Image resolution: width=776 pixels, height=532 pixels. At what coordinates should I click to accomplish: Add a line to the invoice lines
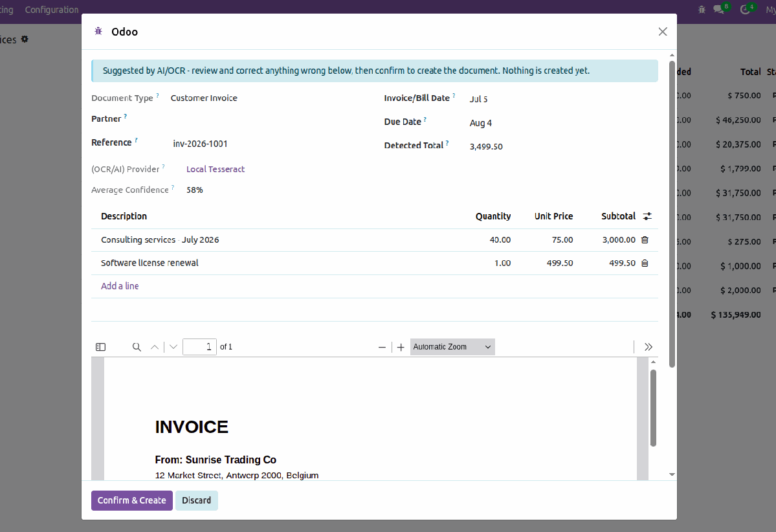(120, 286)
